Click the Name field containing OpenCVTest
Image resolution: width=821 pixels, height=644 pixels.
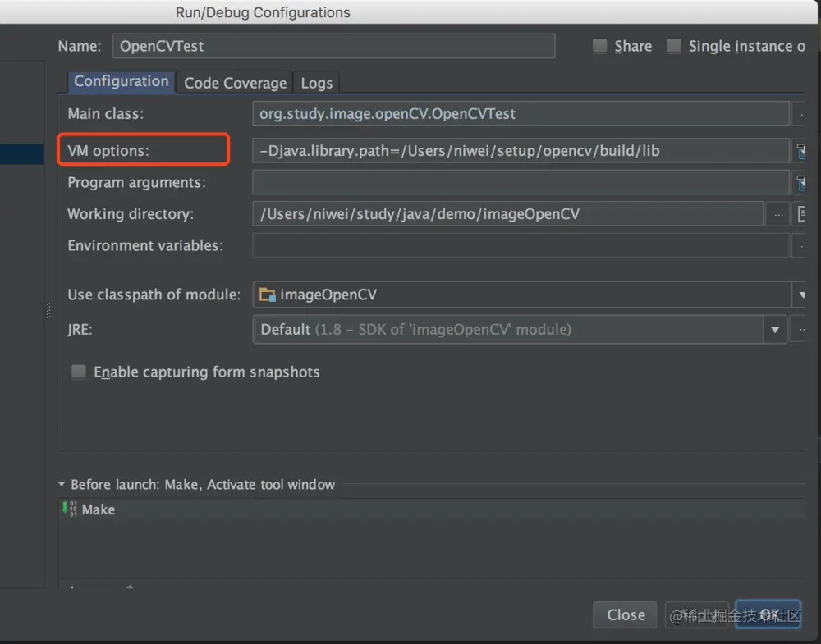tap(333, 46)
